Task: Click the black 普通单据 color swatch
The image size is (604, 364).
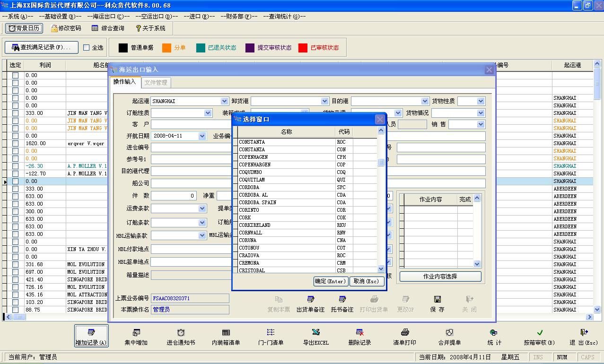Action: click(x=123, y=48)
